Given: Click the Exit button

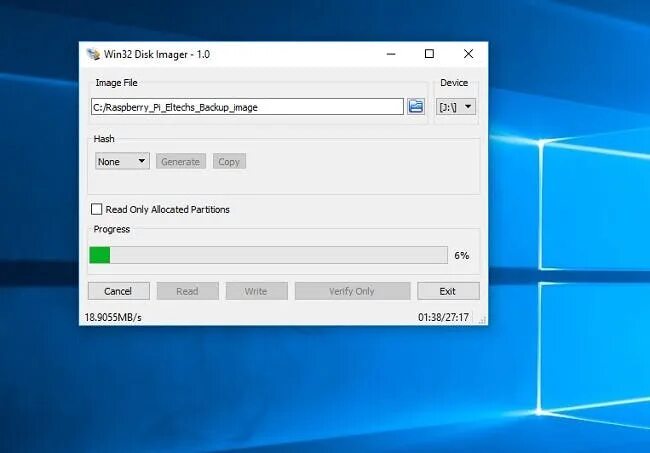Looking at the screenshot, I should click(448, 291).
